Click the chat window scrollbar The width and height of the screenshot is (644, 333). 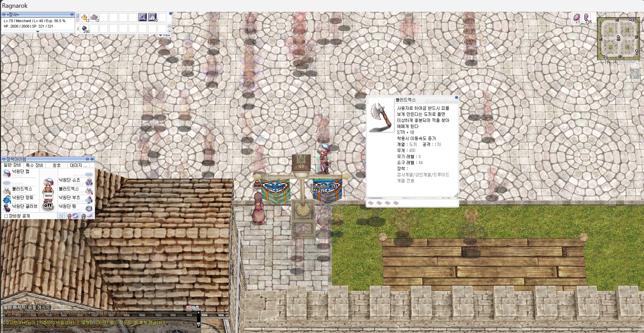(x=199, y=319)
